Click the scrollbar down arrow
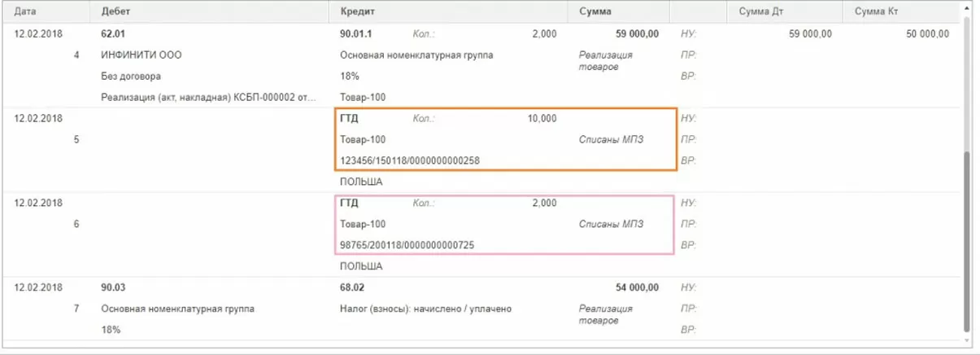 click(x=966, y=340)
